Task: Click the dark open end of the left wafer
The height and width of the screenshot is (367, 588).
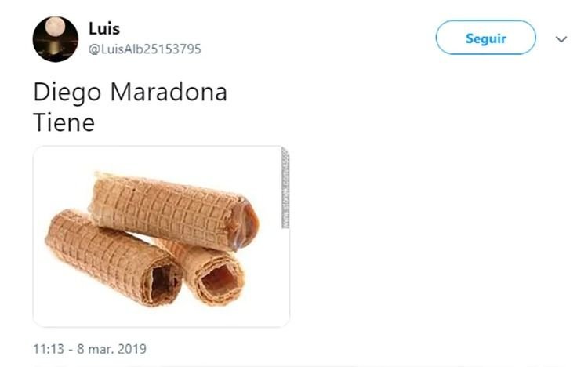Action: pos(165,282)
